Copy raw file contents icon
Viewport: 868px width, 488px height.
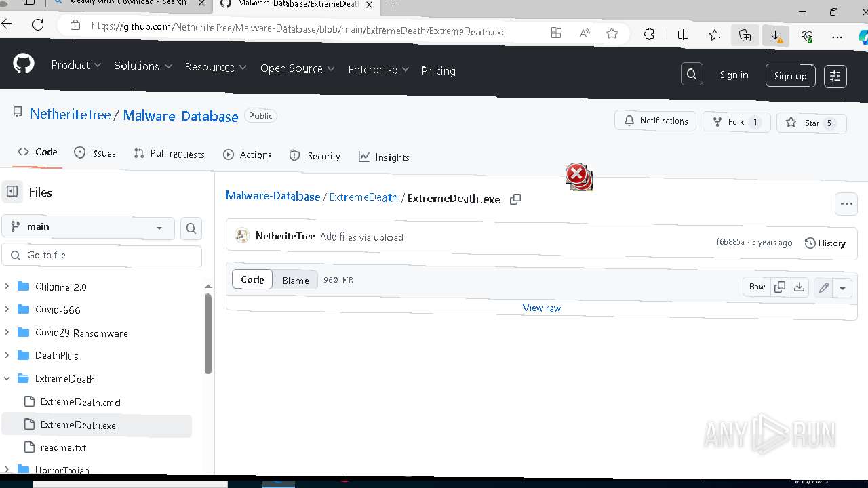coord(780,287)
